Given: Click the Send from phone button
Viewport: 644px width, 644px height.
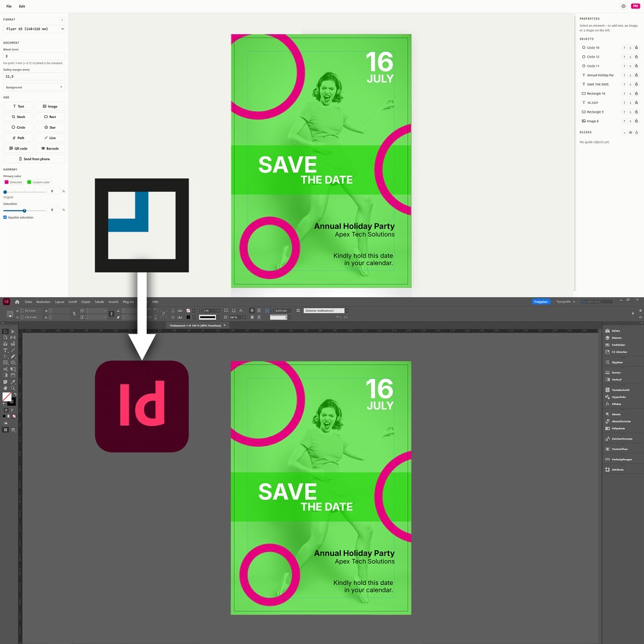Looking at the screenshot, I should (x=34, y=159).
